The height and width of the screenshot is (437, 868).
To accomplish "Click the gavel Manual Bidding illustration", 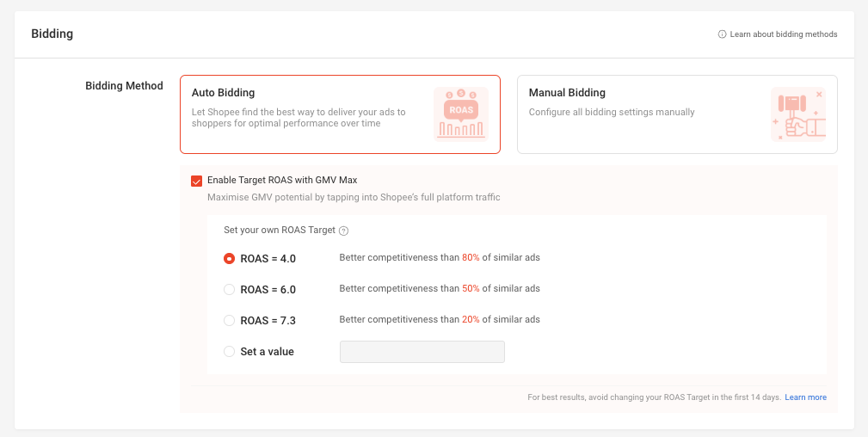I will [x=798, y=114].
